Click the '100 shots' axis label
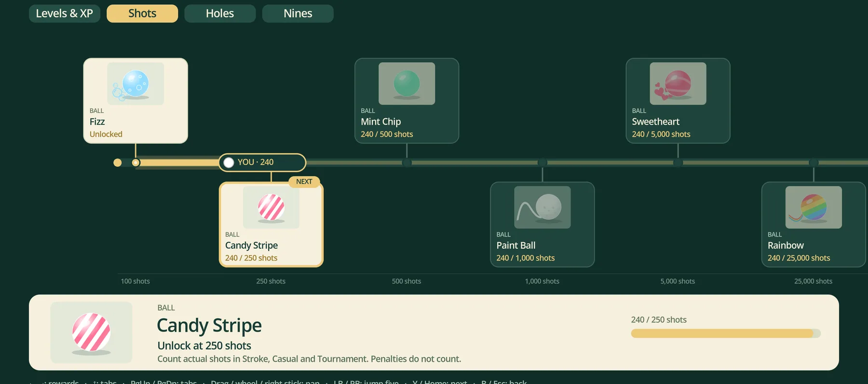Viewport: 868px width, 384px height. 136,281
